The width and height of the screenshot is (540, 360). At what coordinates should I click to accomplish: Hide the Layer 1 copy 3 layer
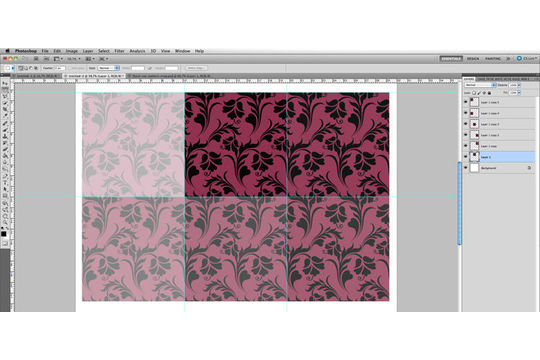click(x=466, y=124)
